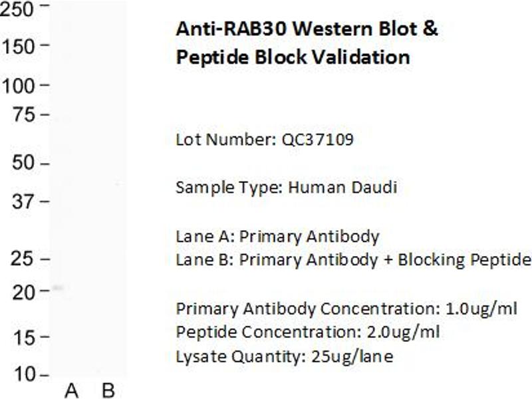Screen dimensions: 532x399
Task: Select the 100 kDa marker label
Action: pos(20,86)
